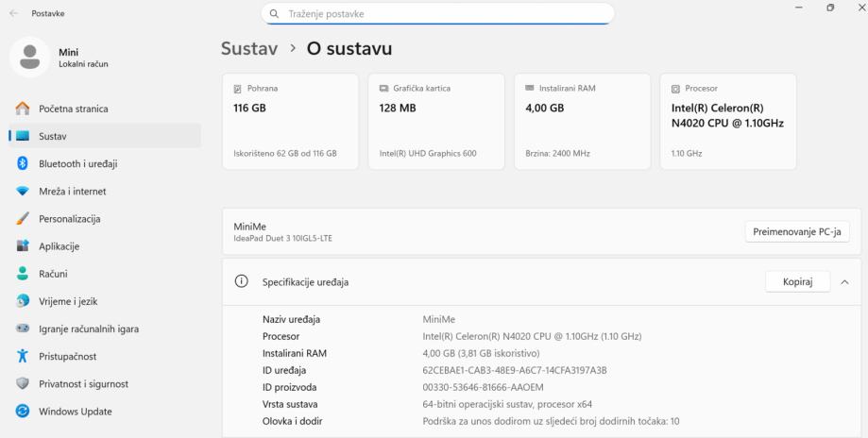Open Igranje računalnih igara menu item

click(x=89, y=329)
